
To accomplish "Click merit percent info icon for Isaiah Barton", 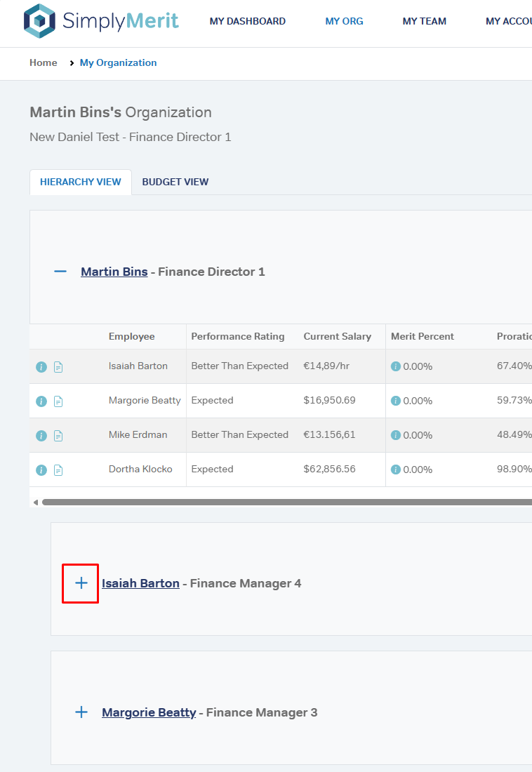I will tap(396, 366).
